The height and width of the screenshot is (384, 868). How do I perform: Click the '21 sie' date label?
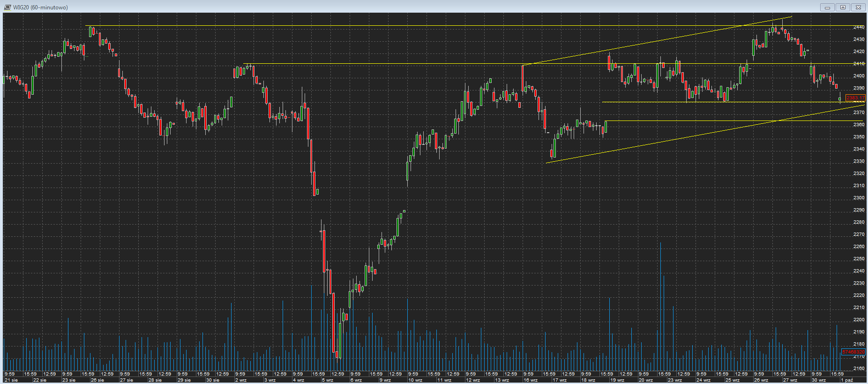[11, 380]
